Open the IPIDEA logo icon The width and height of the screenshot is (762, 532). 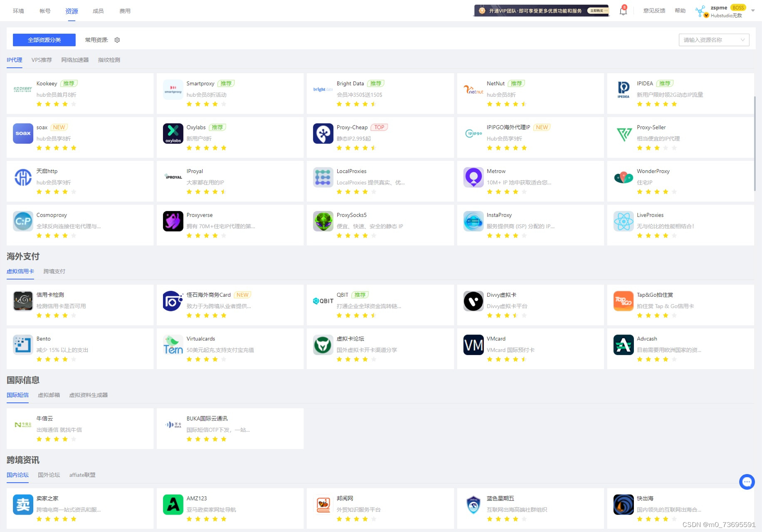pyautogui.click(x=623, y=89)
